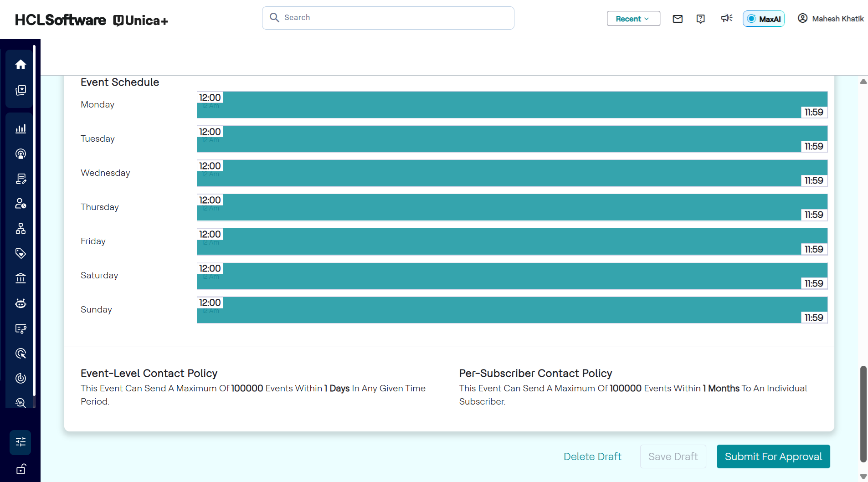The height and width of the screenshot is (482, 868).
Task: Click the unlock padlock sidebar icon
Action: pos(21,469)
